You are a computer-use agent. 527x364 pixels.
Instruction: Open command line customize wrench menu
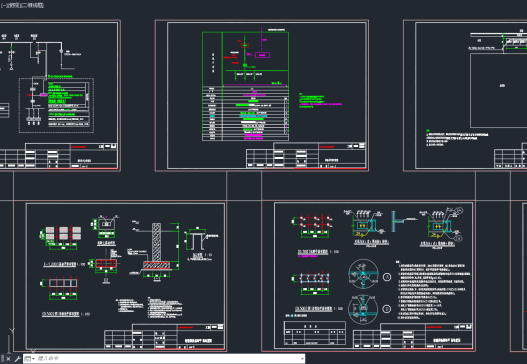click(17, 359)
